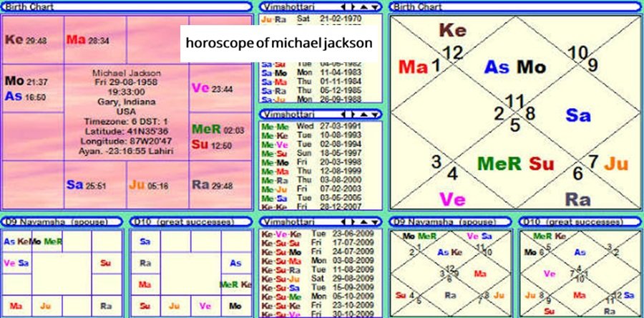Select the Me-Ju dasha row
Viewport: 644px width, 318px height.
[312, 189]
